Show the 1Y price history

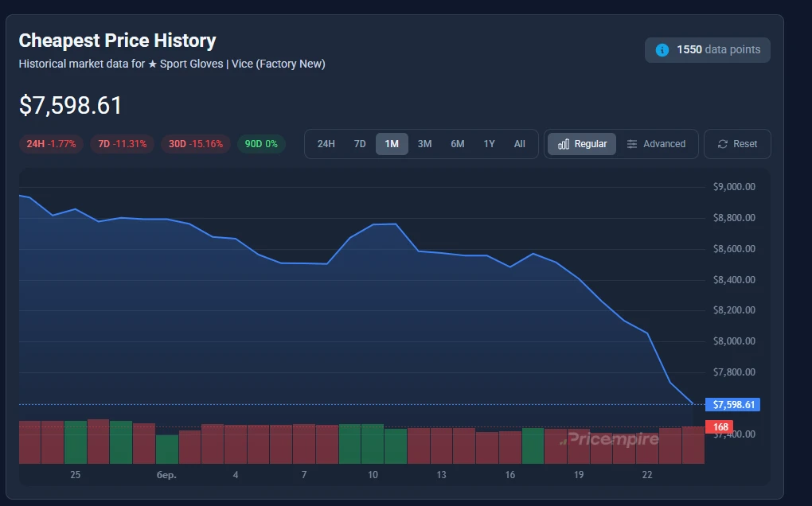(x=489, y=144)
